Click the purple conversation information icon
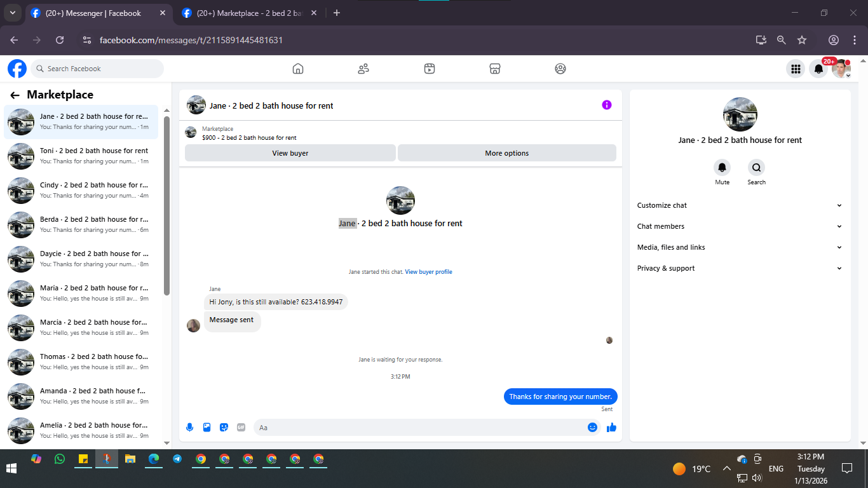868x488 pixels. [607, 105]
